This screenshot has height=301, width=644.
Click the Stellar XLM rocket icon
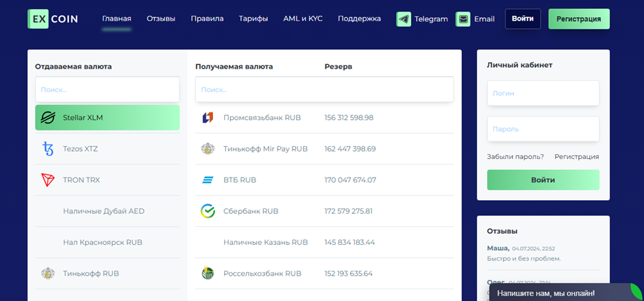48,118
